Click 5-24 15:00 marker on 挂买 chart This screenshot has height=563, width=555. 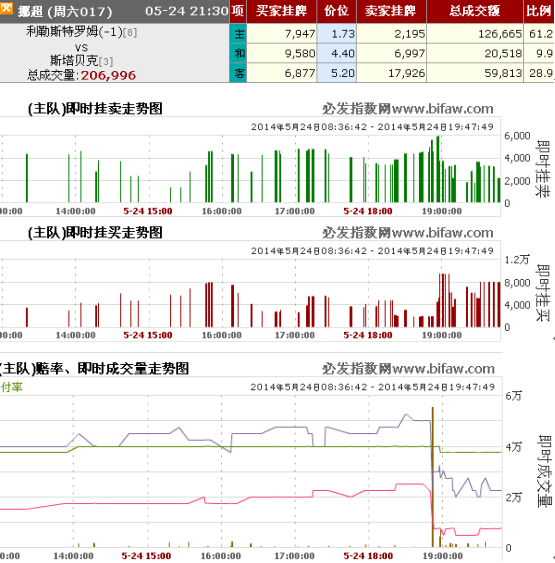tap(148, 335)
